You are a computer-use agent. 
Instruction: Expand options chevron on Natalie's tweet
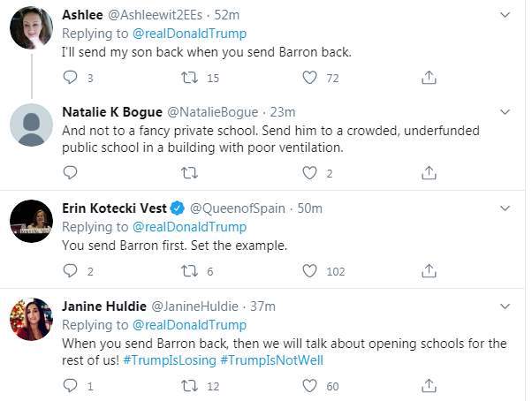[x=505, y=112]
